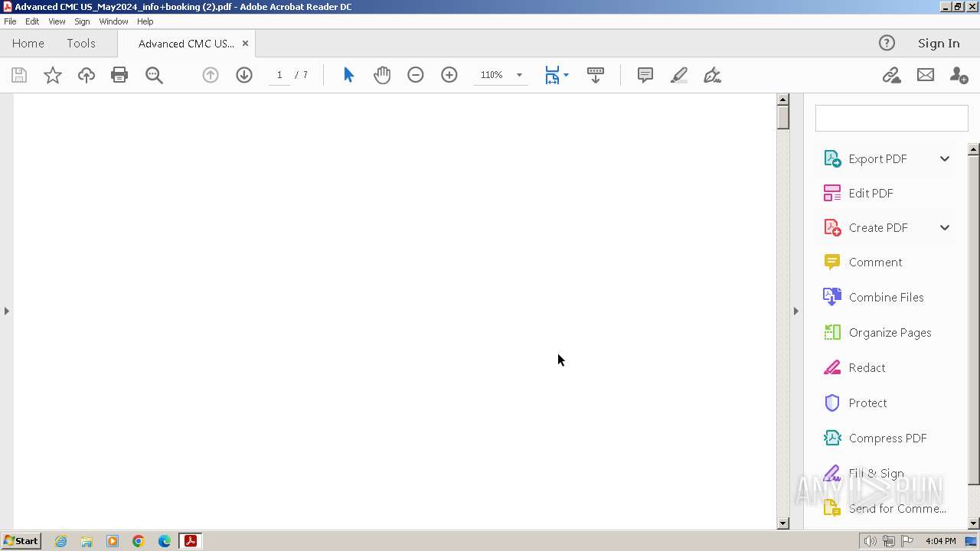Close the Advanced CMC US document tab
The image size is (980, 551).
[245, 43]
